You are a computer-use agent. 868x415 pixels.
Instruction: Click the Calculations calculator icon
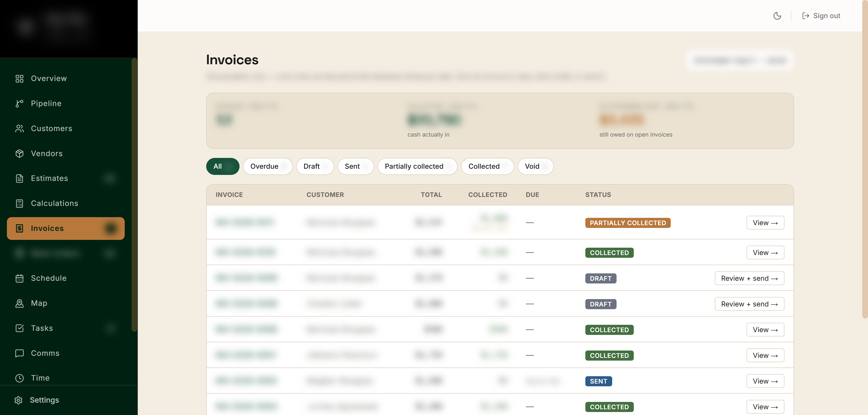20,203
